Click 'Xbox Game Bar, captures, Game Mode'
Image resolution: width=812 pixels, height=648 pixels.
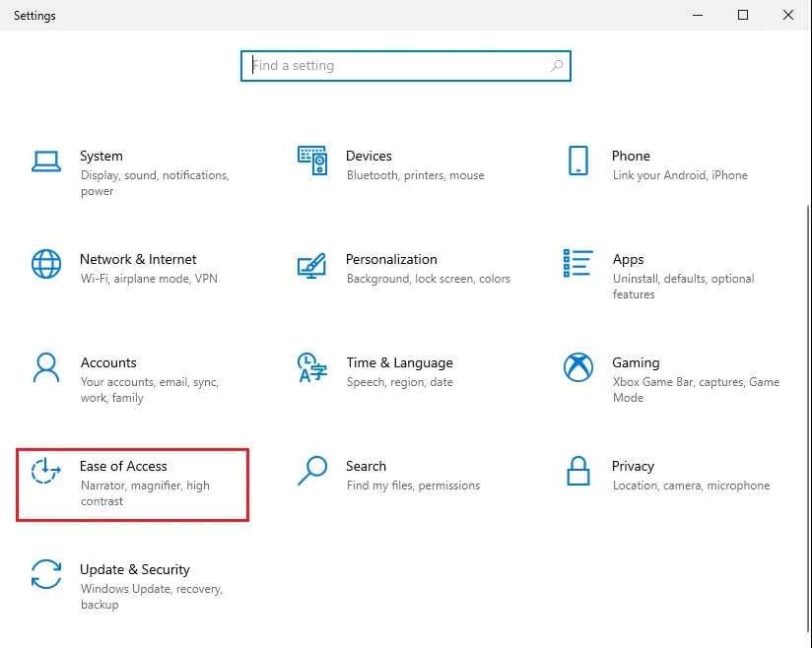(x=696, y=390)
